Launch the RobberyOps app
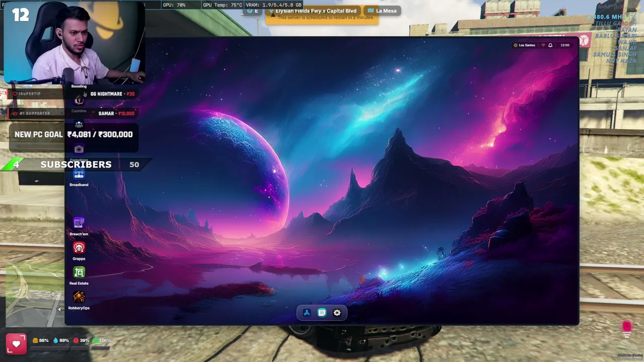The image size is (644, 362). pyautogui.click(x=79, y=297)
